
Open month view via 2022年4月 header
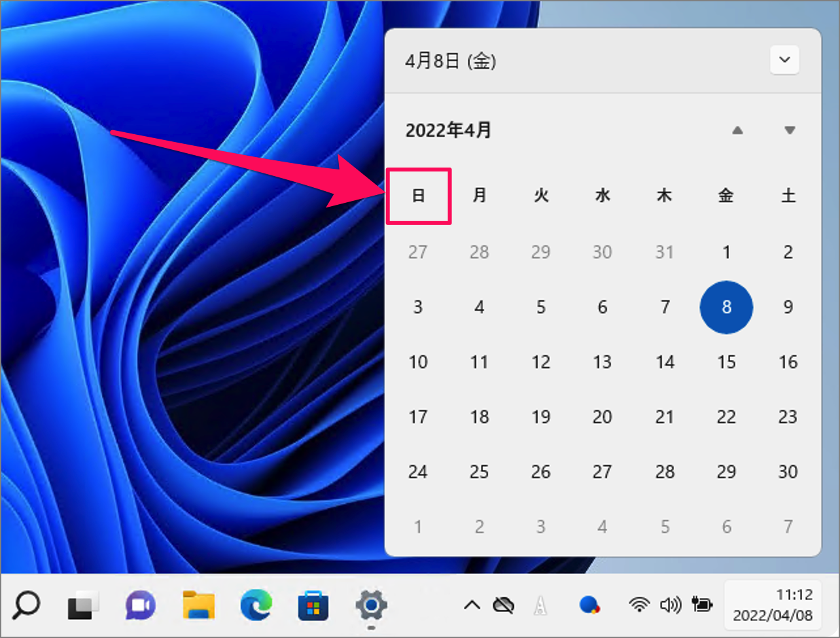pyautogui.click(x=448, y=130)
